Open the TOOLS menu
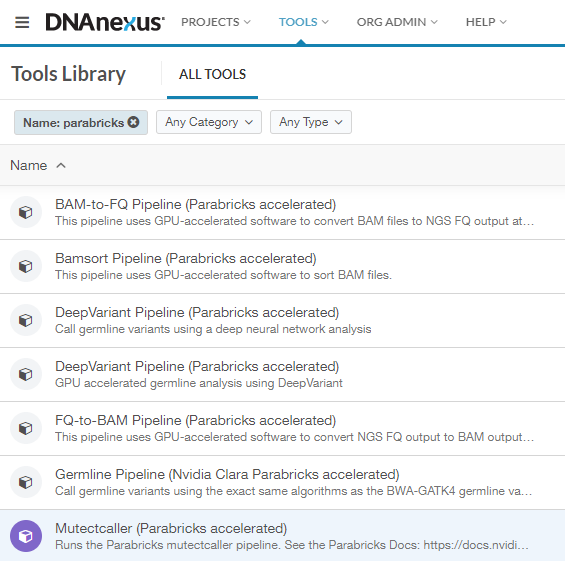565x561 pixels. pos(303,22)
